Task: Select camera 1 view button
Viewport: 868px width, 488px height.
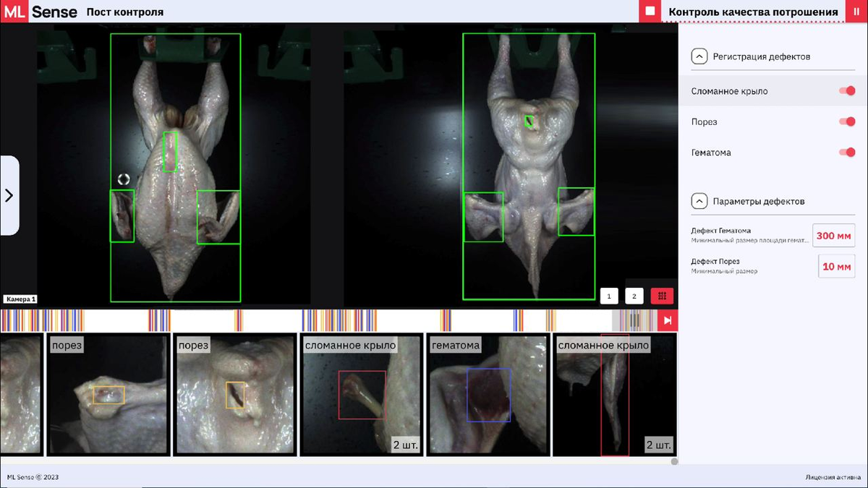Action: 609,296
